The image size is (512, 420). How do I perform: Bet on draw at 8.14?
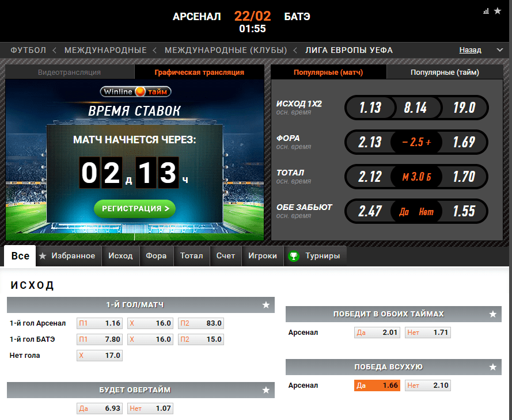416,108
